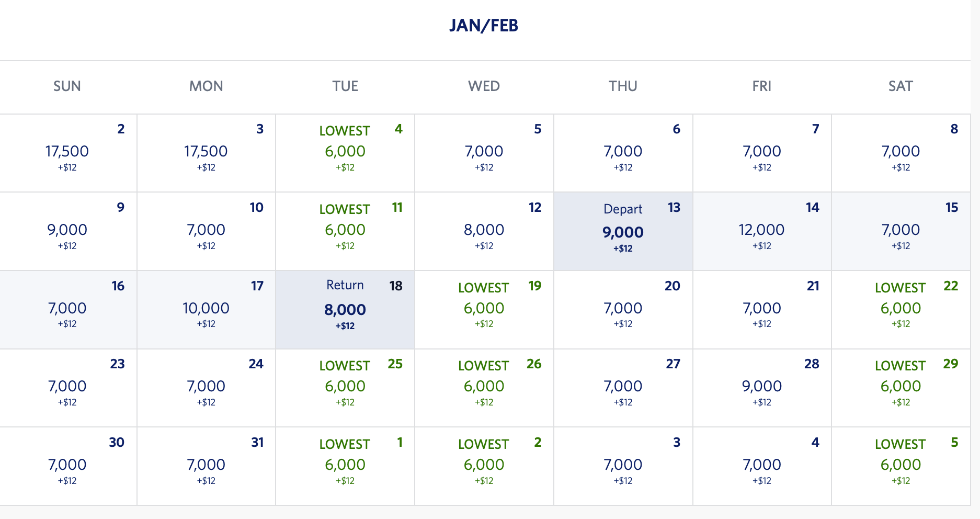Screen dimensions: 980x519
Task: Select the lowest fare on Saturday 22
Action: coord(901,309)
